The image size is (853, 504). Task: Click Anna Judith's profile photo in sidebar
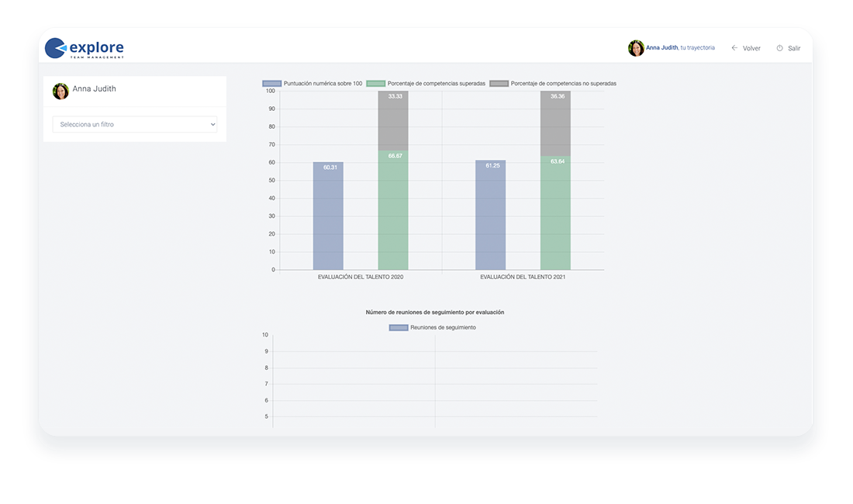tap(60, 91)
